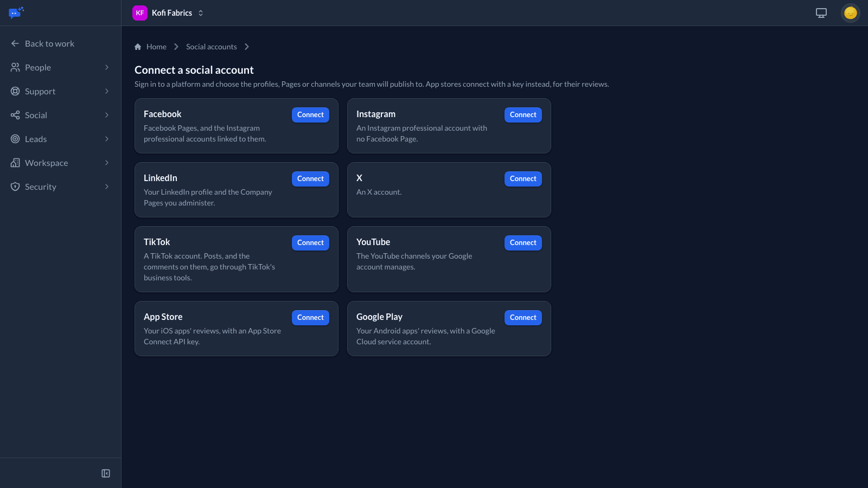Viewport: 868px width, 488px height.
Task: Click the Leads target icon
Action: click(x=15, y=139)
